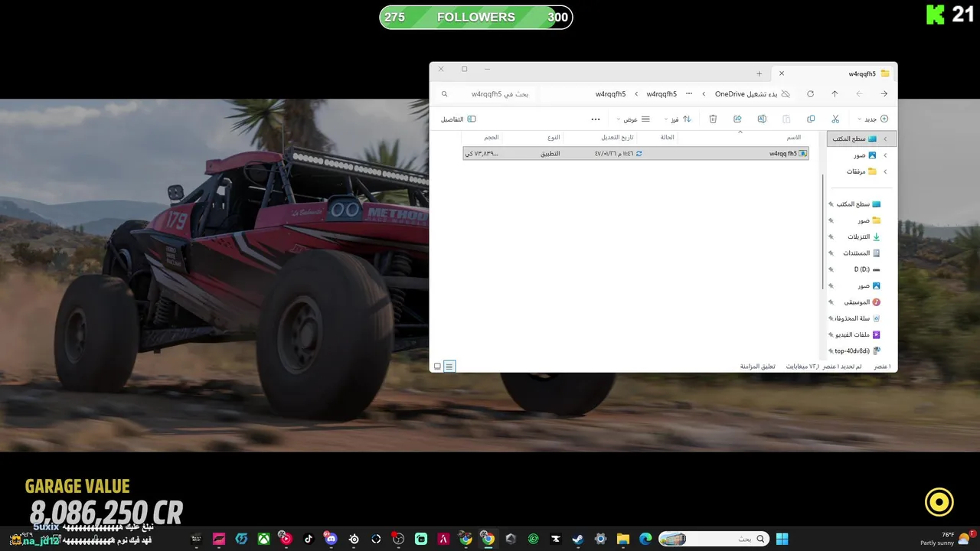Viewport: 980px width, 551px height.
Task: Click the chevron after بدء تشغيل OneDrive breadcrumb
Action: pos(704,94)
